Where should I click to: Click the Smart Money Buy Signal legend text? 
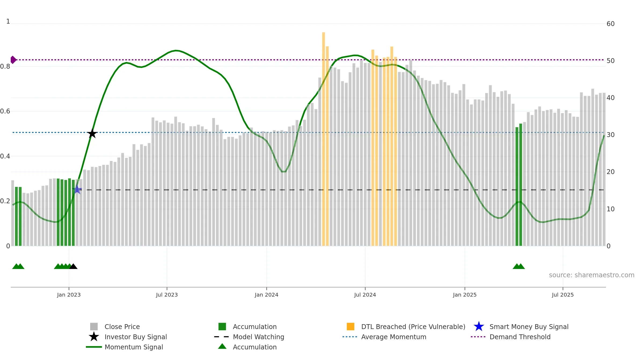(x=529, y=327)
